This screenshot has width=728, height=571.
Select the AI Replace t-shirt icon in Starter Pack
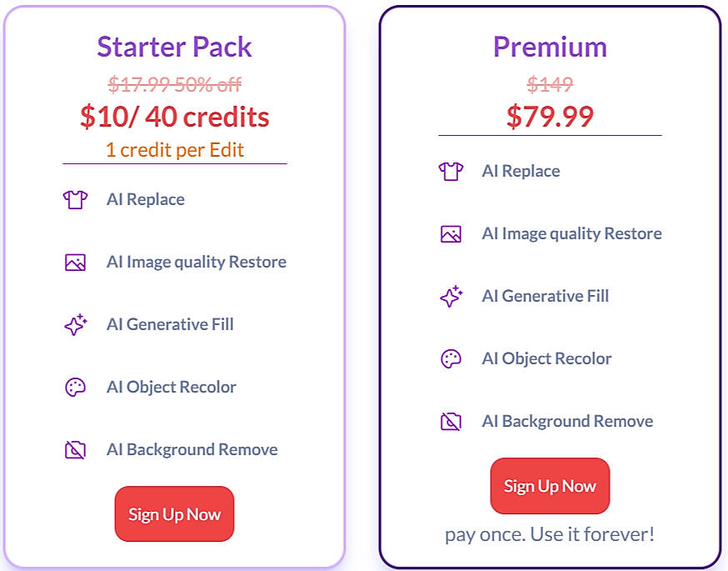(x=76, y=199)
